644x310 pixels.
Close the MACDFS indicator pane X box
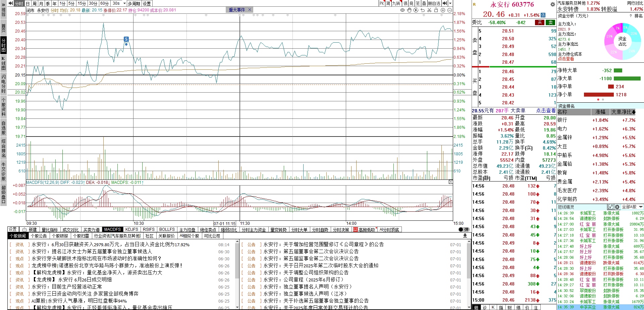coord(450,182)
